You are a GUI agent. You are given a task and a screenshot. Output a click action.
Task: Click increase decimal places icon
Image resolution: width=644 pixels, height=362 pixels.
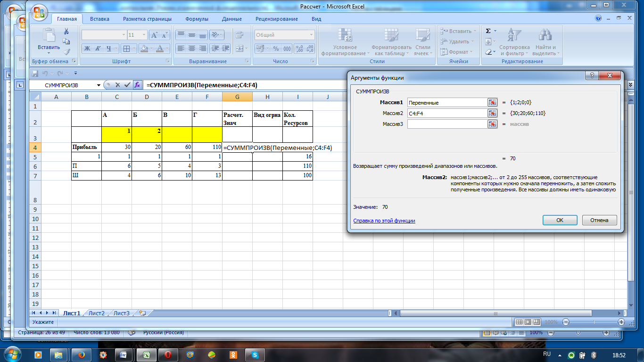299,49
